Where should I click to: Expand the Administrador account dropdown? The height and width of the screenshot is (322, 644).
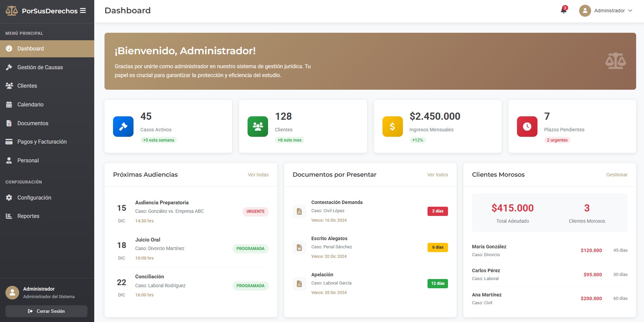[x=630, y=11]
